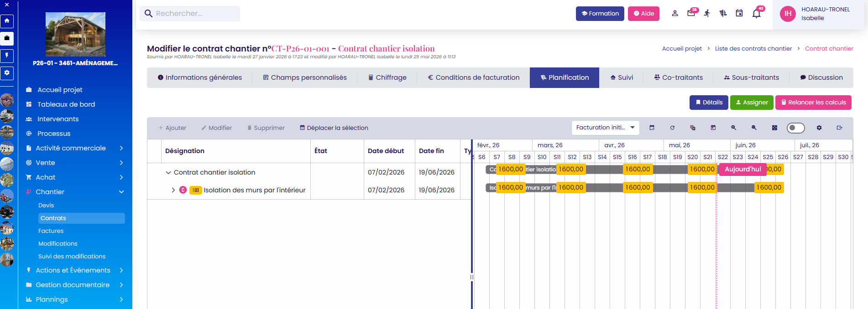Image resolution: width=868 pixels, height=309 pixels.
Task: Open the Gantt planning icon in top bar
Action: tap(723, 13)
